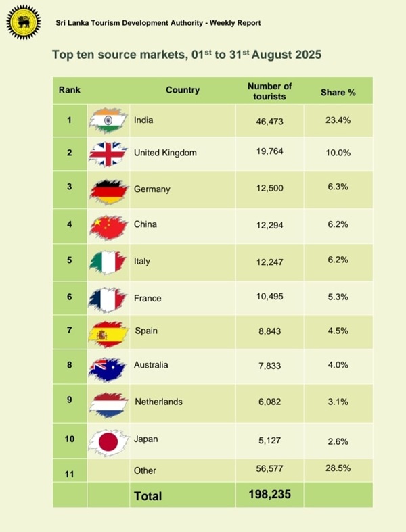Screen dimensions: 406x532
Task: Select the China flag icon
Action: pyautogui.click(x=108, y=226)
